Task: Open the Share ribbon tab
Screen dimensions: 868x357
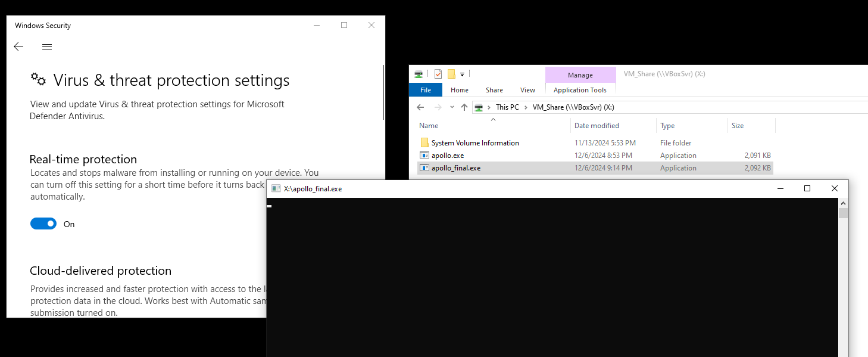Action: [494, 90]
